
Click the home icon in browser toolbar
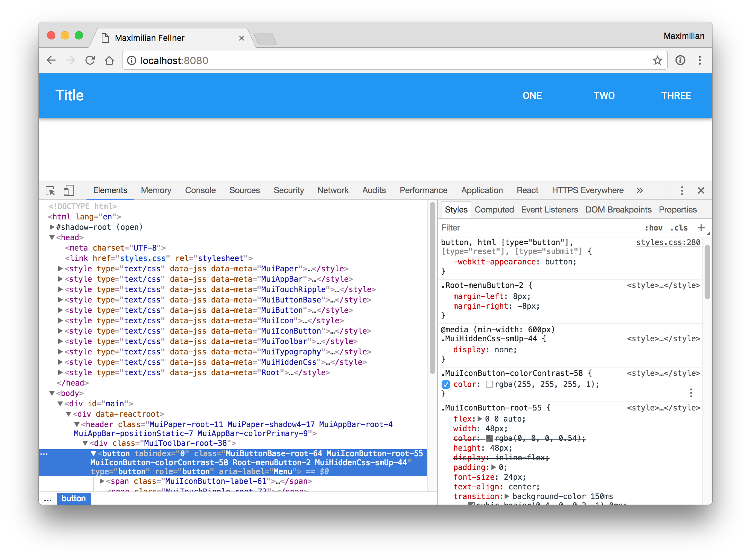pyautogui.click(x=110, y=60)
